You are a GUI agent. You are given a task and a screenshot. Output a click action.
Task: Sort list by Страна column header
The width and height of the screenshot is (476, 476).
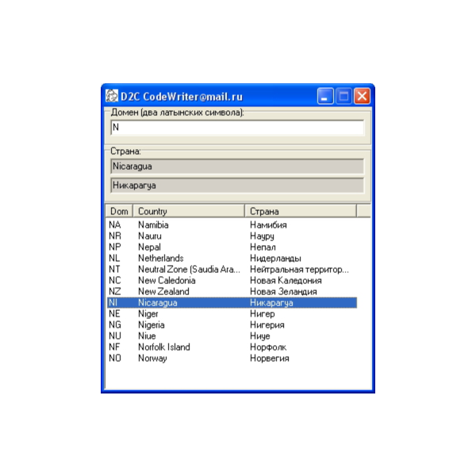300,211
